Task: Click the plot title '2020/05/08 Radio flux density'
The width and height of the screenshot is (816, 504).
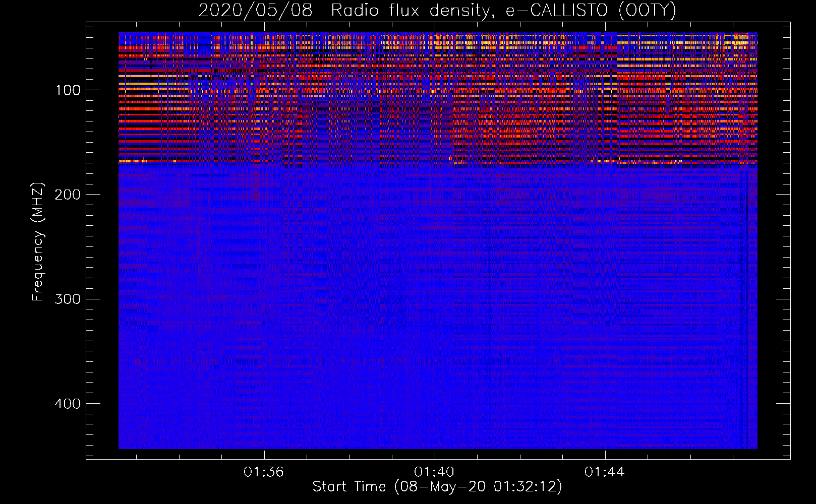Action: coord(344,11)
